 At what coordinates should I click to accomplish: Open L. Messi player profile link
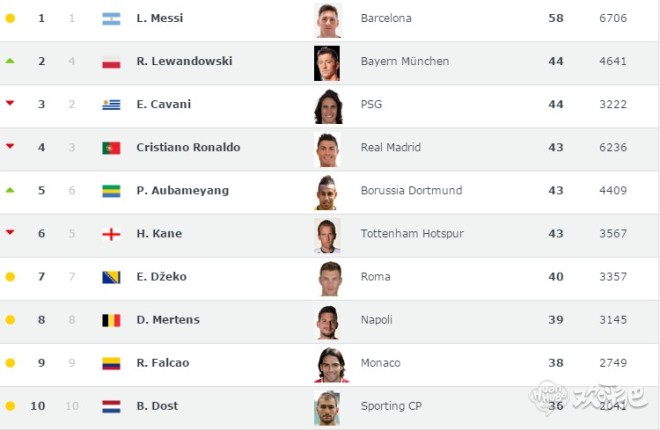pyautogui.click(x=159, y=18)
